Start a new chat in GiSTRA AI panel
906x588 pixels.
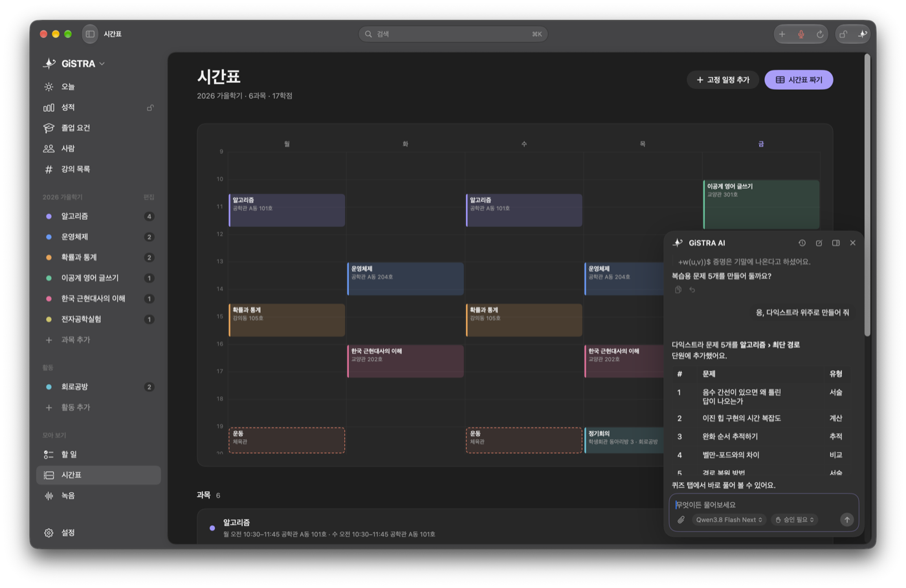819,243
